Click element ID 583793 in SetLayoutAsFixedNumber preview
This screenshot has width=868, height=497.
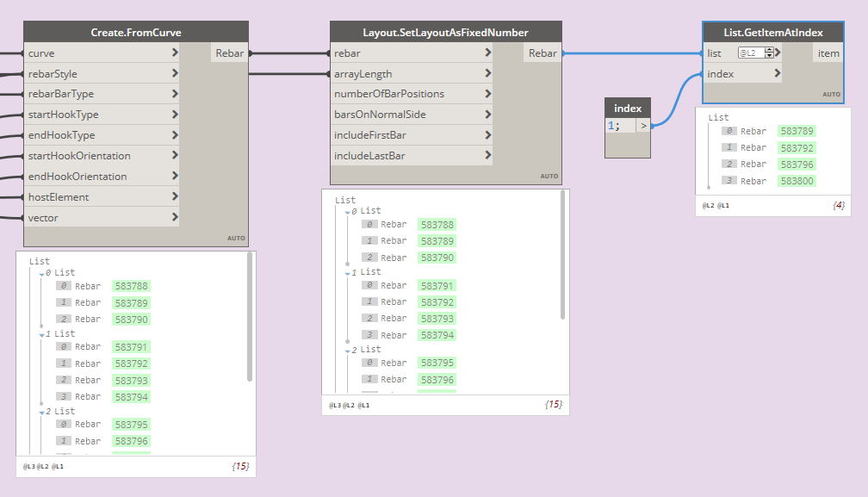click(x=437, y=319)
